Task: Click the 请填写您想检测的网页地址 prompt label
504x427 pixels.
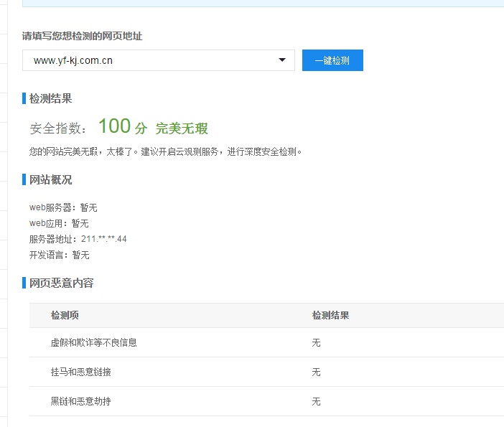Action: (x=82, y=36)
